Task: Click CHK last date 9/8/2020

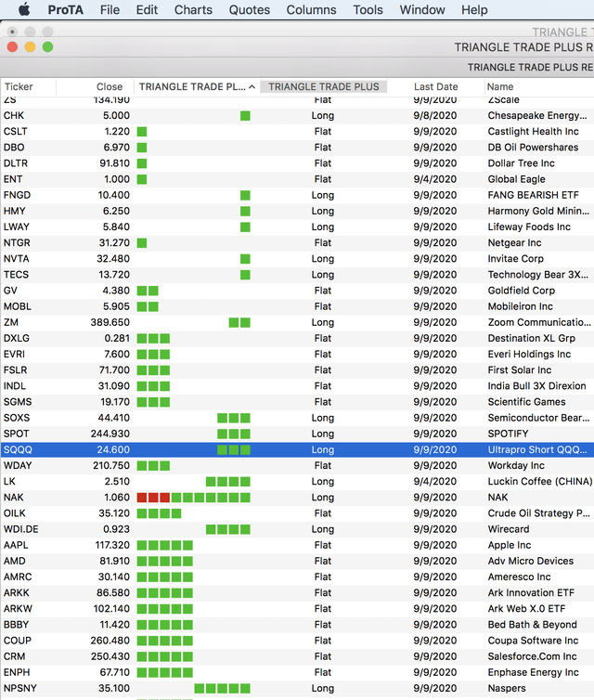Action: pos(435,116)
